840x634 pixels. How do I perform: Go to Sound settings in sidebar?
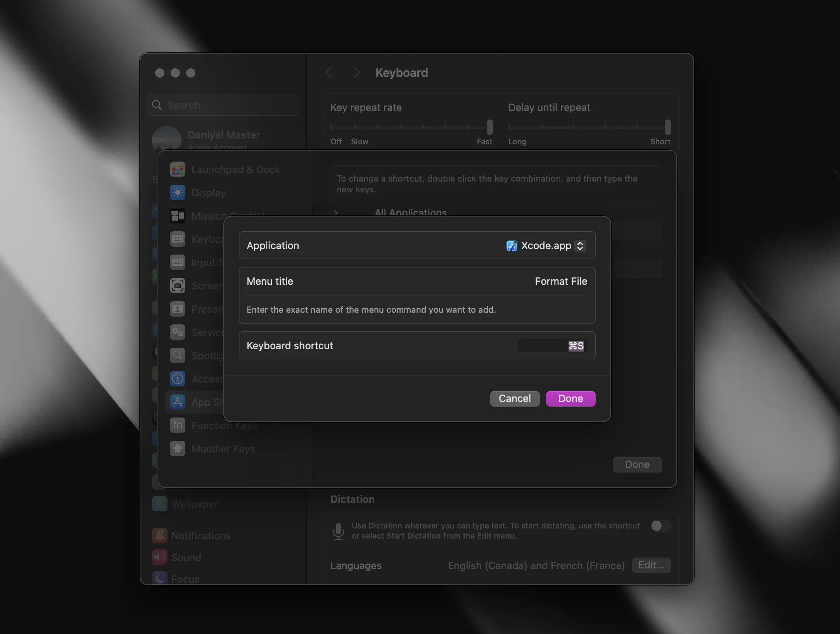click(186, 558)
